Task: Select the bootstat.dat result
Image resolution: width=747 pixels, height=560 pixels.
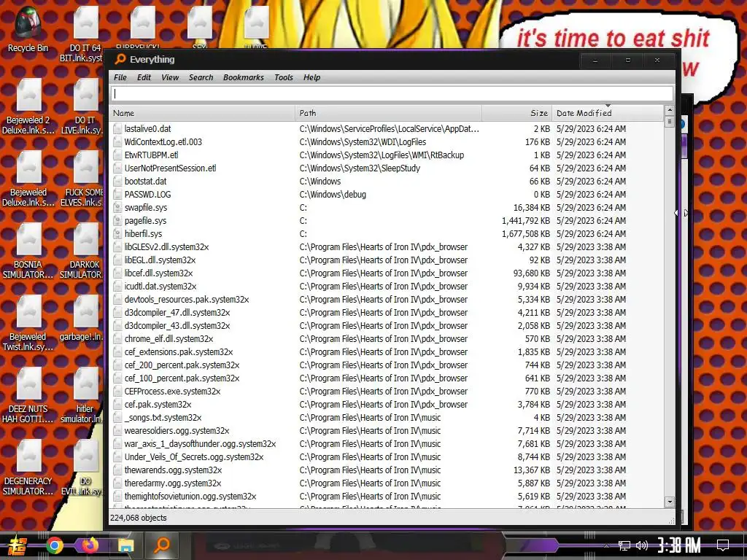Action: click(x=145, y=182)
